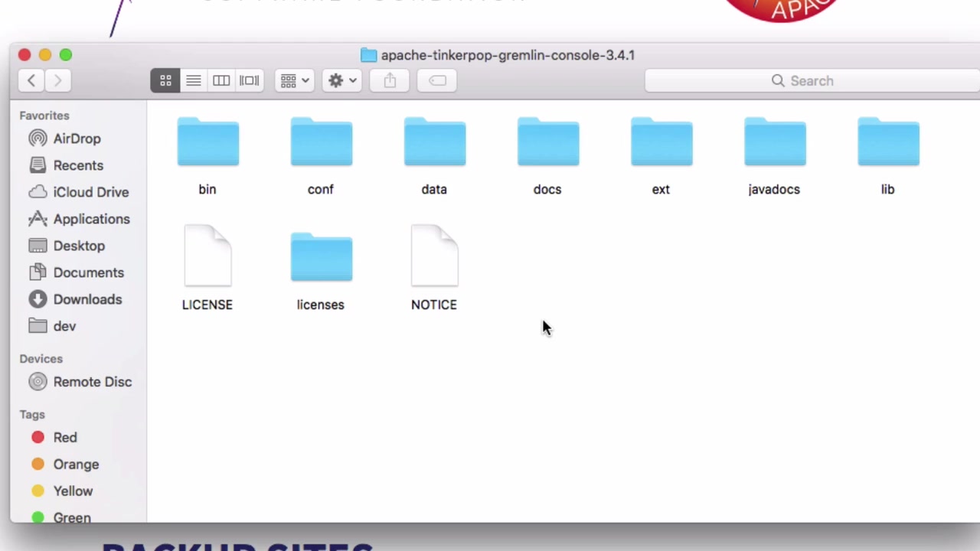Open the item arrangement dropdown

click(x=294, y=80)
